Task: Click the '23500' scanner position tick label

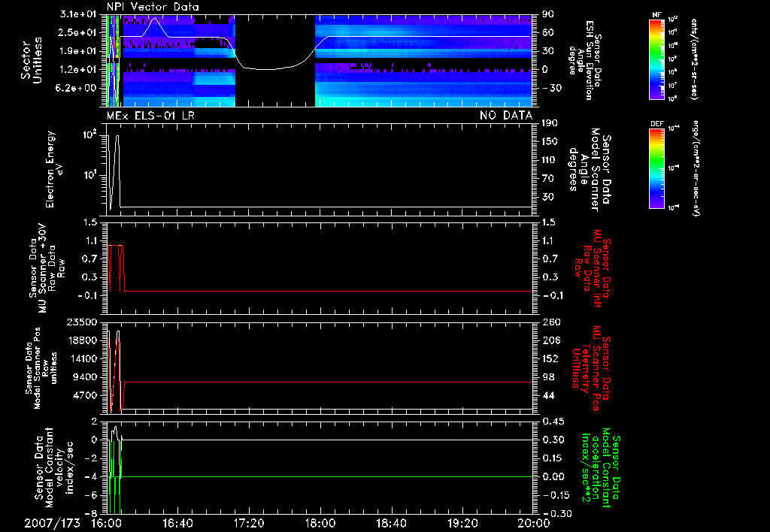Action: (83, 322)
